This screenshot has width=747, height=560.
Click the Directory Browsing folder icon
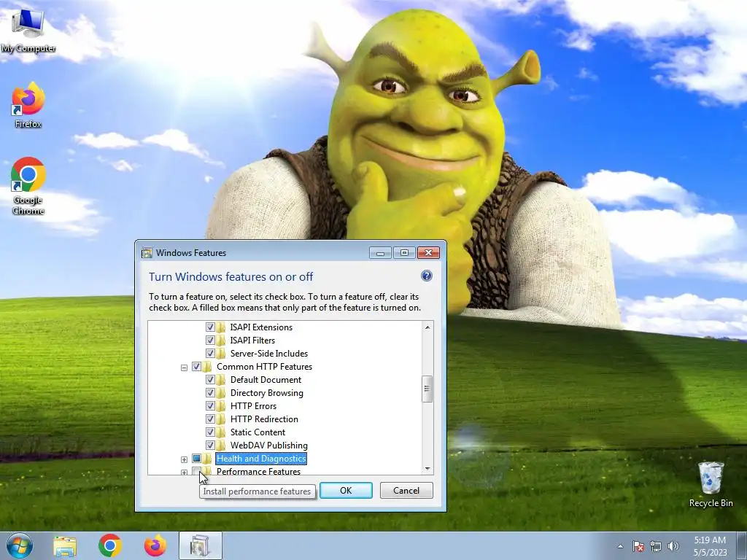[x=221, y=393]
